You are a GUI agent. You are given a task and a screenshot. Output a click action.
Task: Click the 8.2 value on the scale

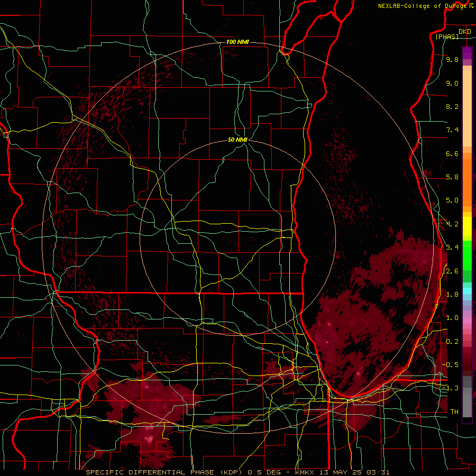(452, 106)
